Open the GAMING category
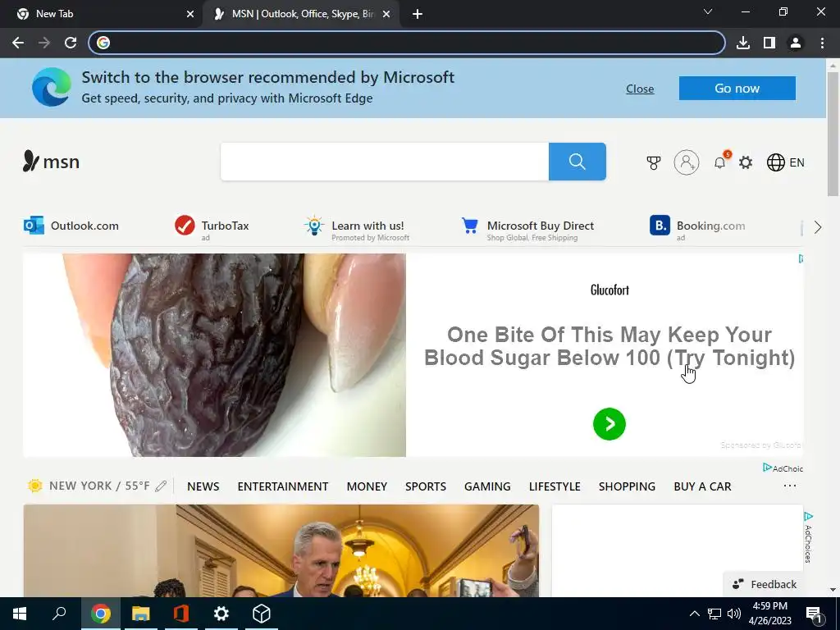Viewport: 840px width, 630px height. (x=487, y=486)
